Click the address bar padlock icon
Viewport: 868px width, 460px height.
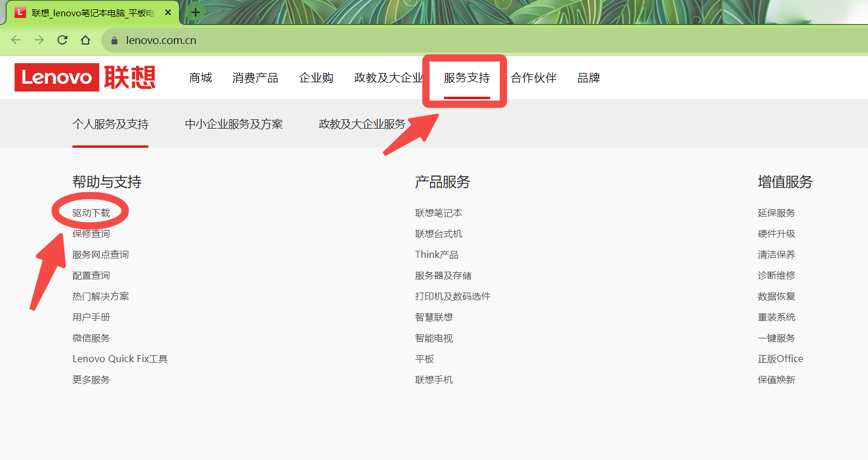click(x=114, y=41)
